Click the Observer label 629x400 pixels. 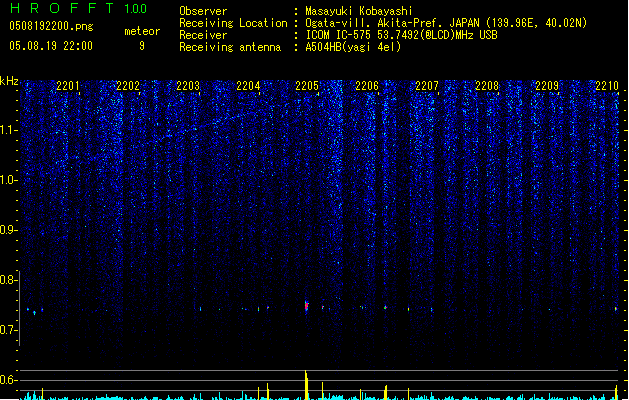tap(203, 11)
